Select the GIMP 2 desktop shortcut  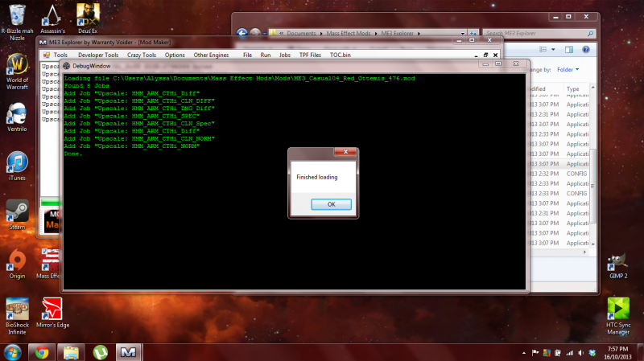[618, 262]
